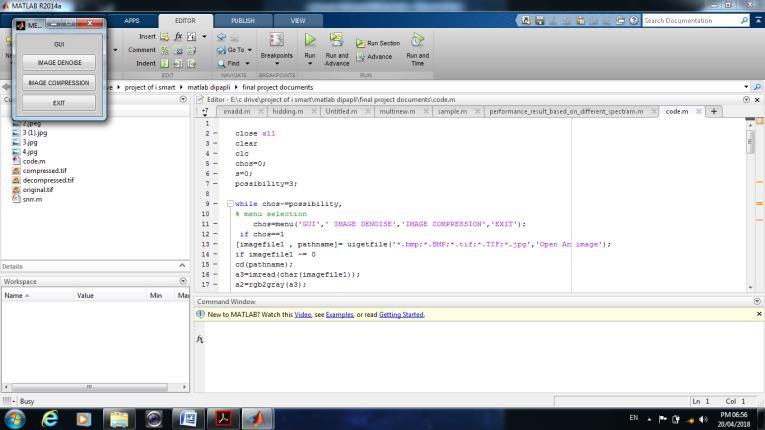765x430 pixels.
Task: Open the Getting Started link
Action: (401, 315)
